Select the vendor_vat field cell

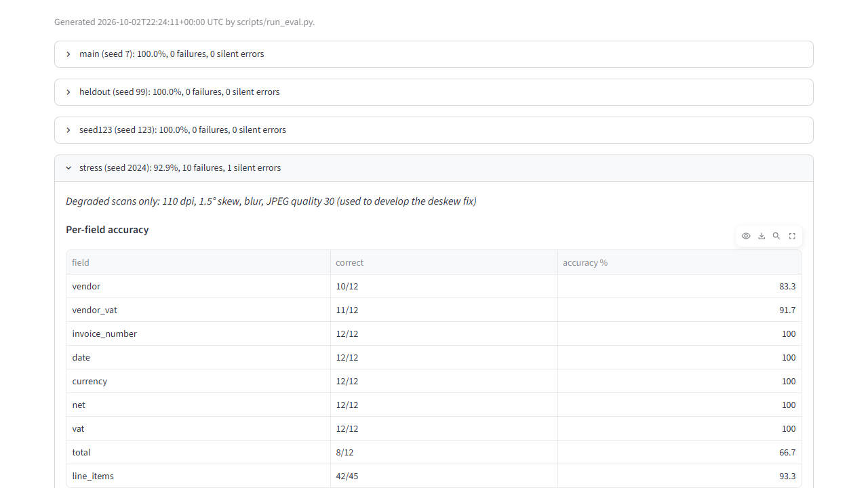tap(198, 310)
